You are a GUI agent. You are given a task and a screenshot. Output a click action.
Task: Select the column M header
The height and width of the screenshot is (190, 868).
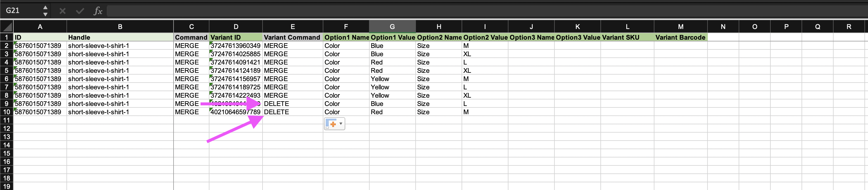pyautogui.click(x=681, y=27)
